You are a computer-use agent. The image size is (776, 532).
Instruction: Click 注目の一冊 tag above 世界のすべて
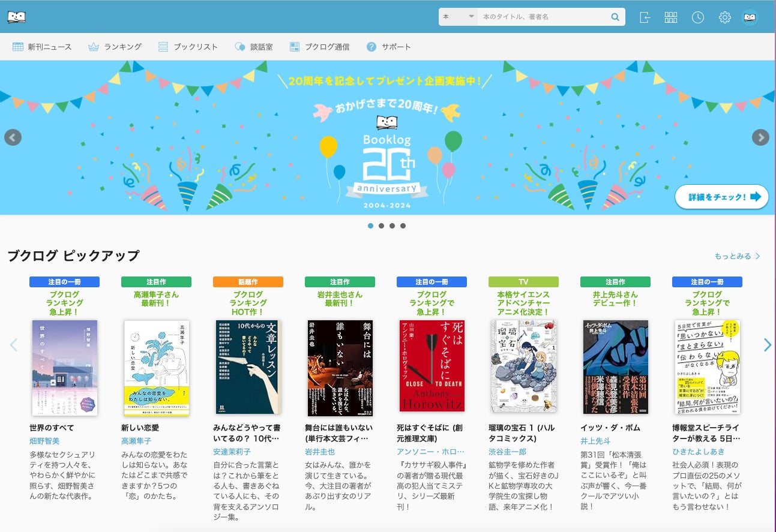[64, 282]
